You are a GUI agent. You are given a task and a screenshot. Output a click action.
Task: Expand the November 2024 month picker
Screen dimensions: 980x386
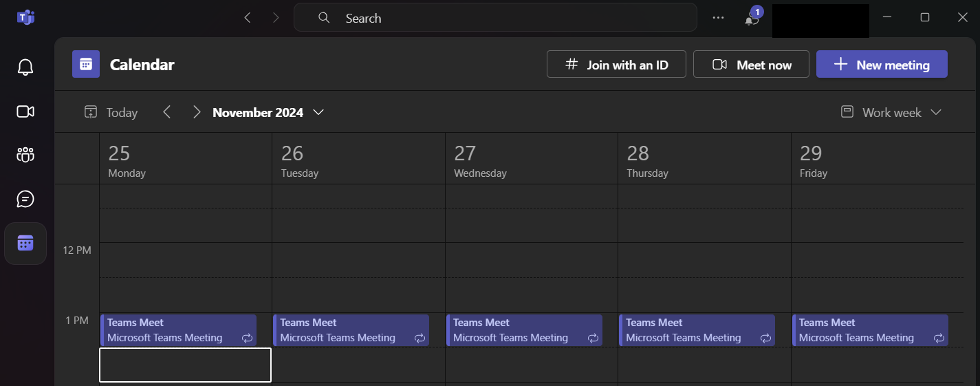coord(268,112)
